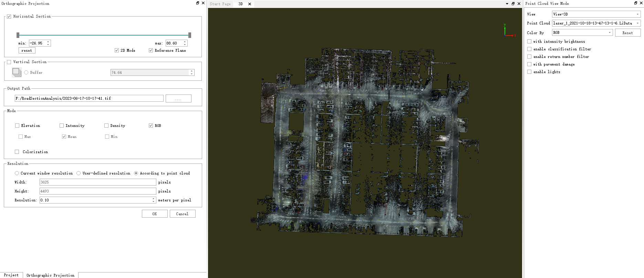
Task: Click Reset next to Color By
Action: [627, 33]
